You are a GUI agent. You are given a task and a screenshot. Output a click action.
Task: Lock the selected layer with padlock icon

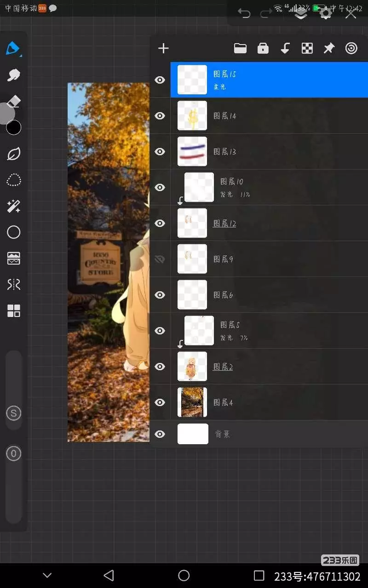pyautogui.click(x=263, y=49)
